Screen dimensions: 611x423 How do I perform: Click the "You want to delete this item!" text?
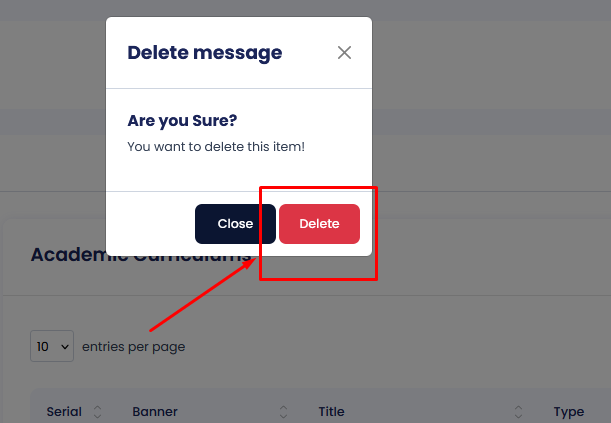click(x=216, y=147)
